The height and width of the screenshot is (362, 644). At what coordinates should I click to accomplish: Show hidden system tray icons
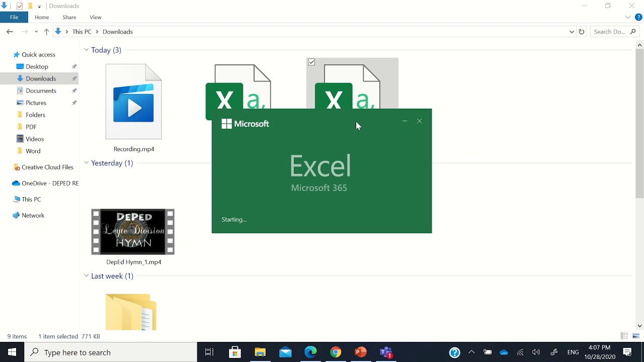(471, 352)
